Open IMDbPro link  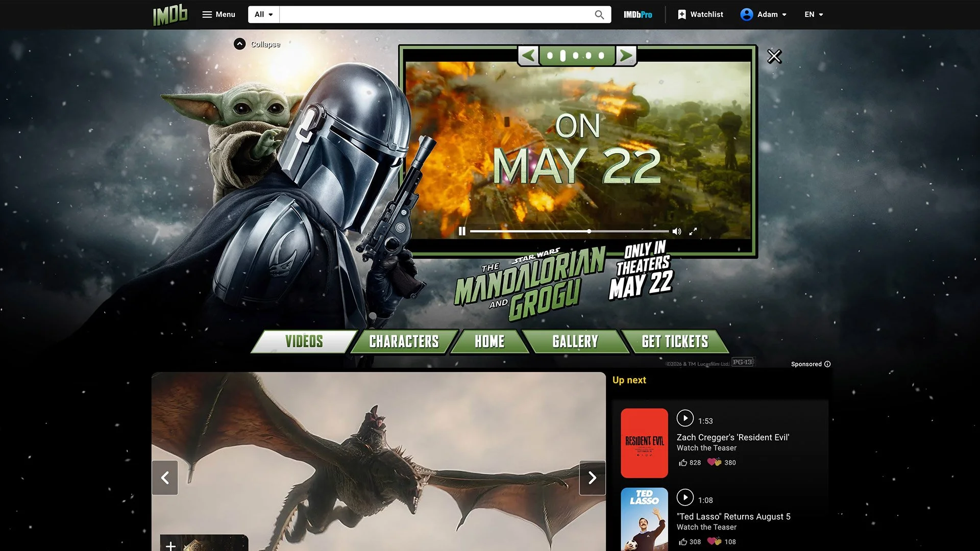pos(638,14)
